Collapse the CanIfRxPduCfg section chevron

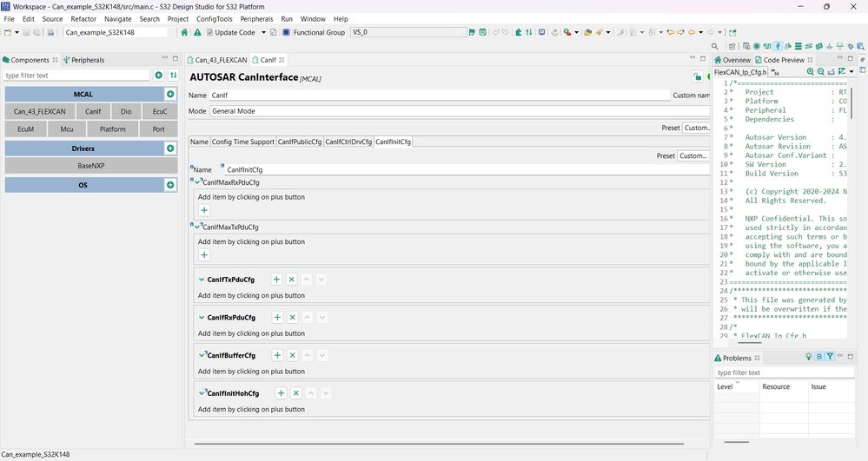pyautogui.click(x=202, y=318)
